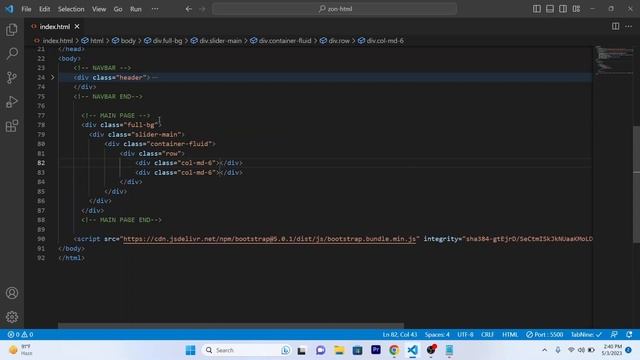The height and width of the screenshot is (360, 640).
Task: Select the index.html editor tab
Action: tap(55, 27)
